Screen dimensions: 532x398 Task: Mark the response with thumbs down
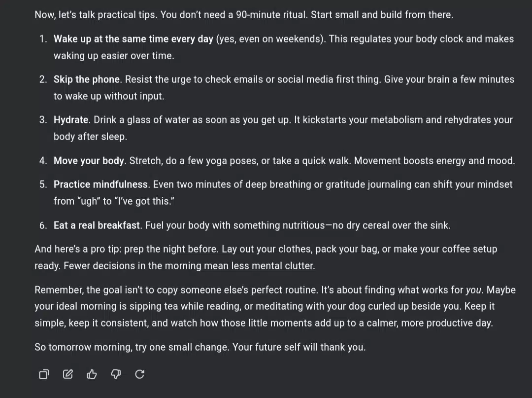116,374
